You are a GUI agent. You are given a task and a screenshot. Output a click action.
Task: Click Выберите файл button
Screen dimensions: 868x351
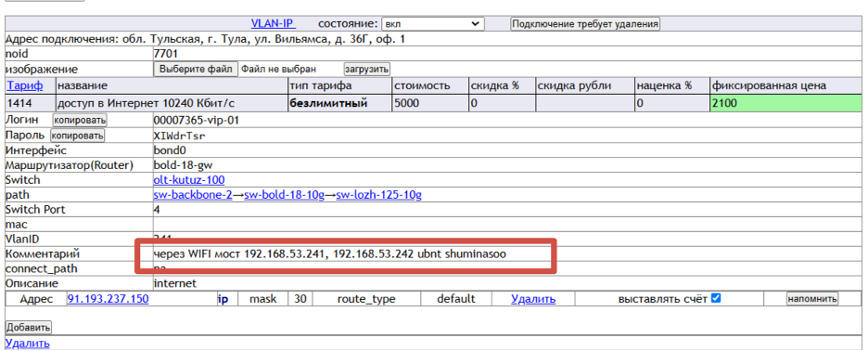pos(196,70)
